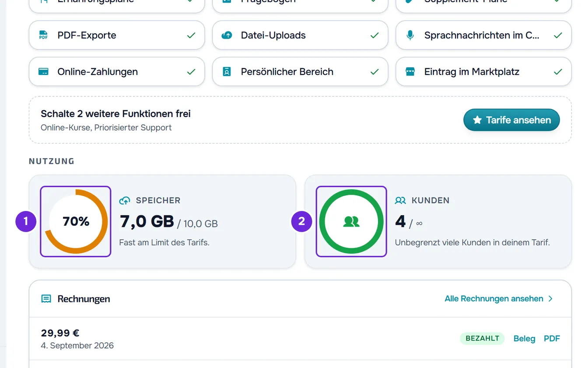
Task: Click the checkmark on the Datei-Uploads card
Action: pos(374,35)
